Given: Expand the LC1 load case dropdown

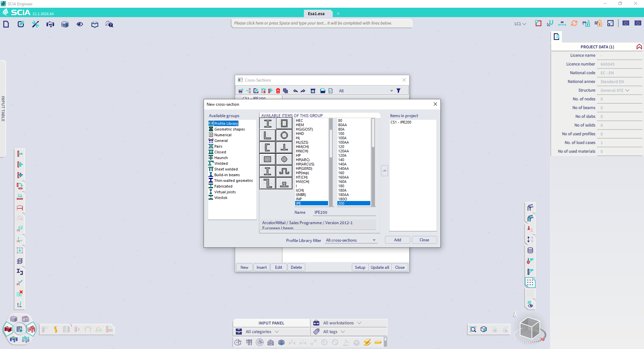Looking at the screenshot, I should (x=520, y=24).
